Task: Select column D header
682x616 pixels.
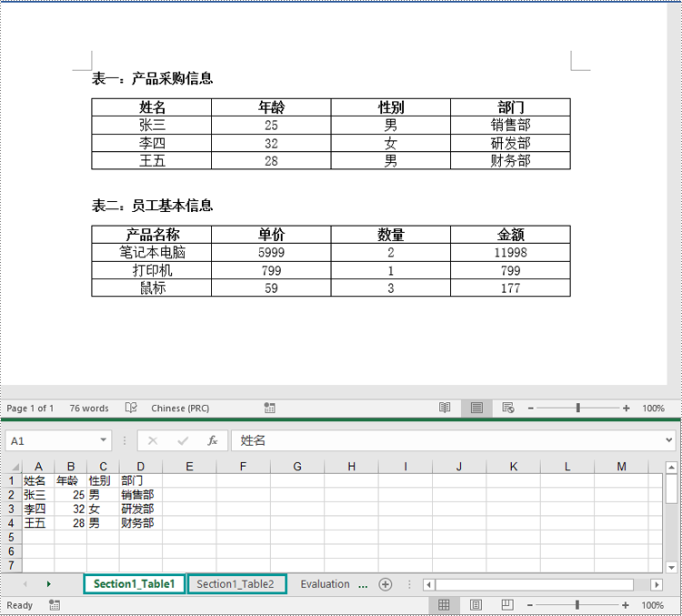Action: point(140,467)
